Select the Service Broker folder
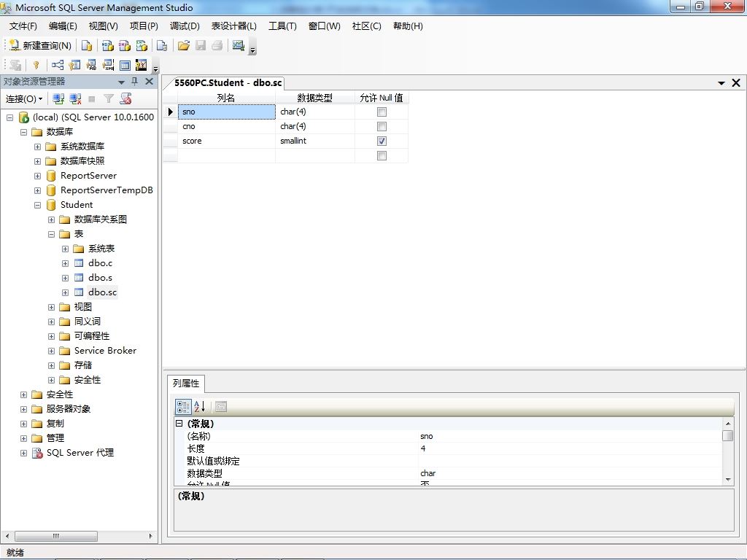747x560 pixels. point(105,351)
